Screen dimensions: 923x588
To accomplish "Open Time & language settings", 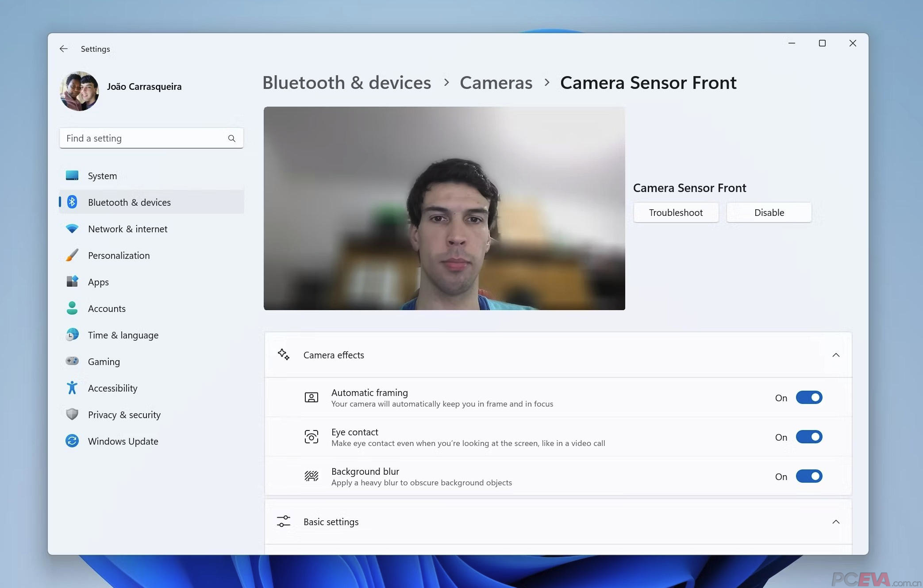I will (x=151, y=335).
